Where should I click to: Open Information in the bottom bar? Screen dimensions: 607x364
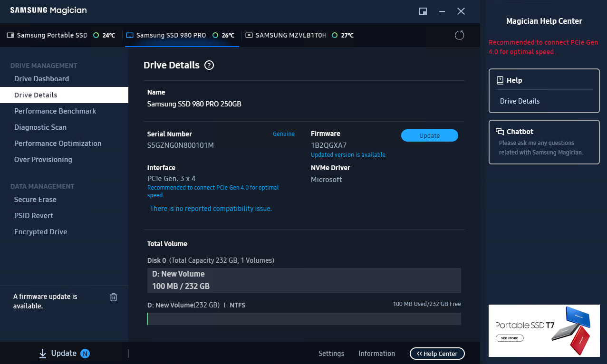tap(377, 354)
